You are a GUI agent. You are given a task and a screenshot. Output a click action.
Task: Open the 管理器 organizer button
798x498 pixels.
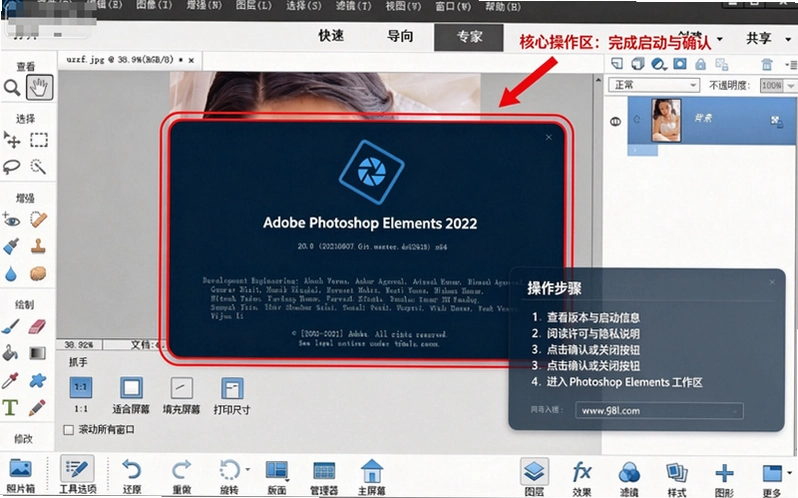(x=324, y=477)
